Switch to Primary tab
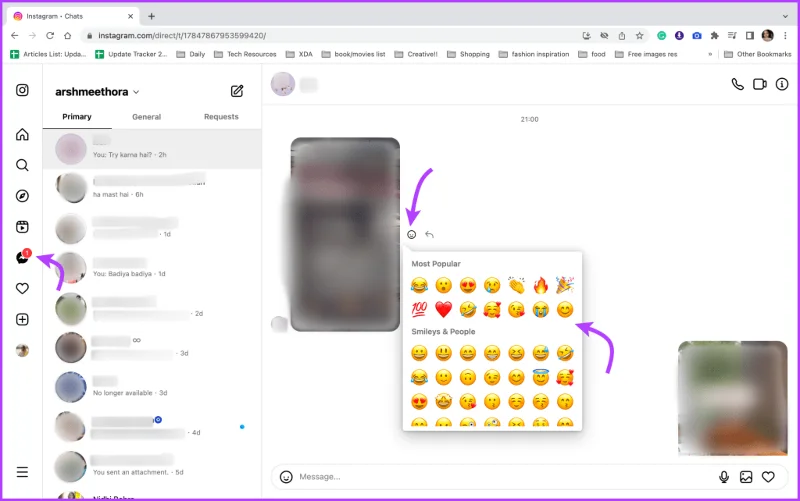This screenshot has height=501, width=800. pyautogui.click(x=77, y=117)
